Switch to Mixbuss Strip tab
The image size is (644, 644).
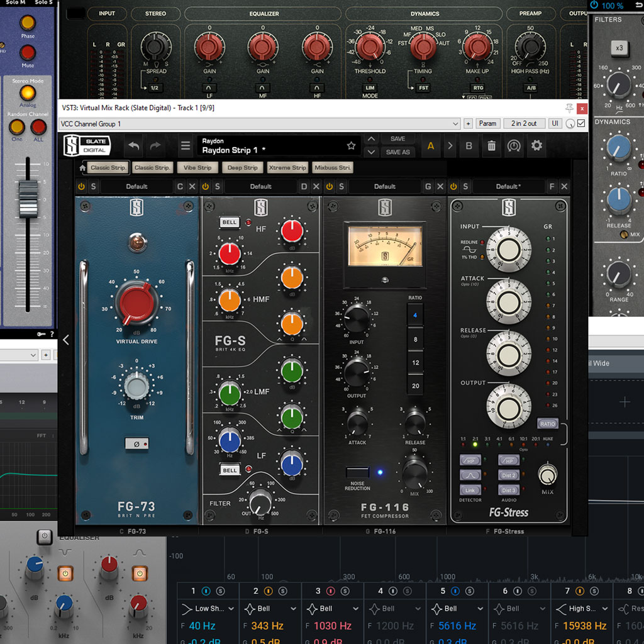click(332, 167)
